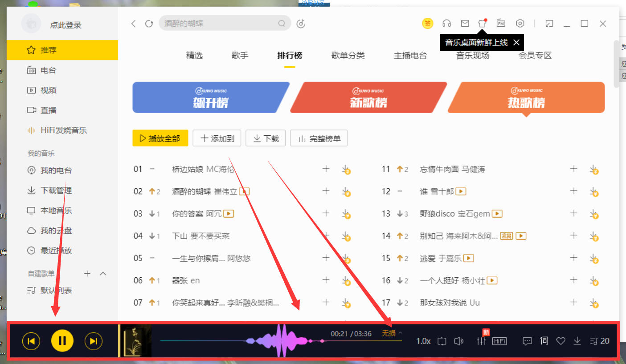Viewport: 626px width, 364px height.
Task: Add 桥边姑娘 using its plus icon
Action: point(326,169)
